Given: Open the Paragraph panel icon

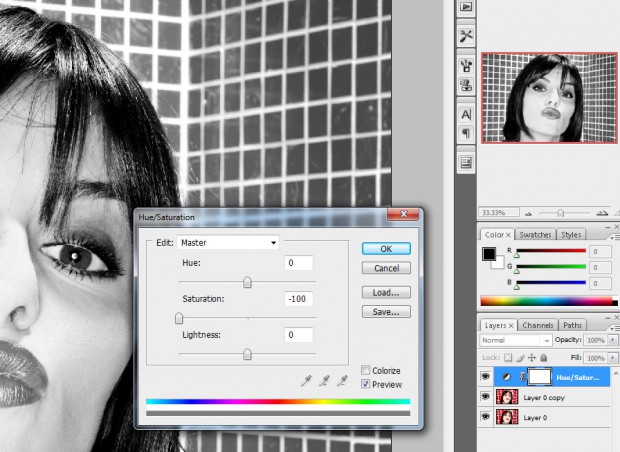Looking at the screenshot, I should click(x=466, y=134).
